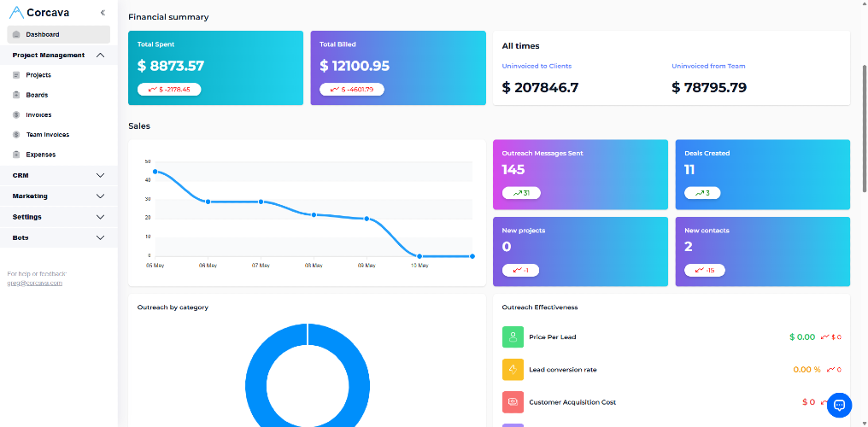Click the Outreach Messages Sent card
The height and width of the screenshot is (427, 868).
coord(581,175)
